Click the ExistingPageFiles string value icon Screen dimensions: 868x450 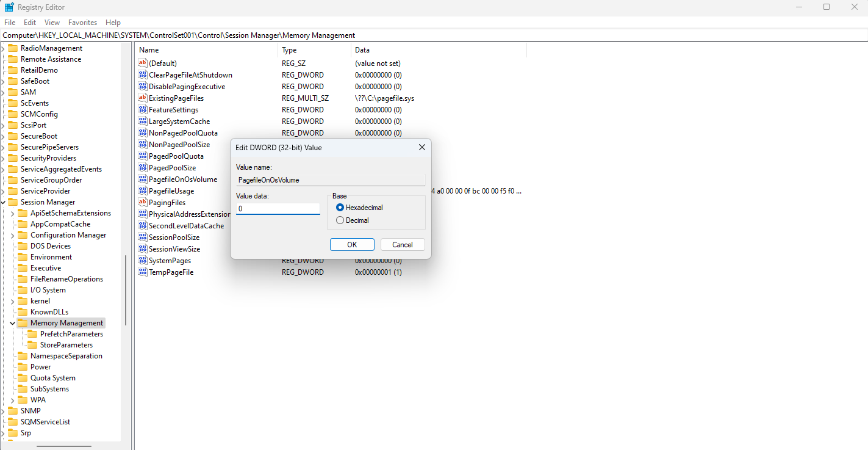[143, 98]
